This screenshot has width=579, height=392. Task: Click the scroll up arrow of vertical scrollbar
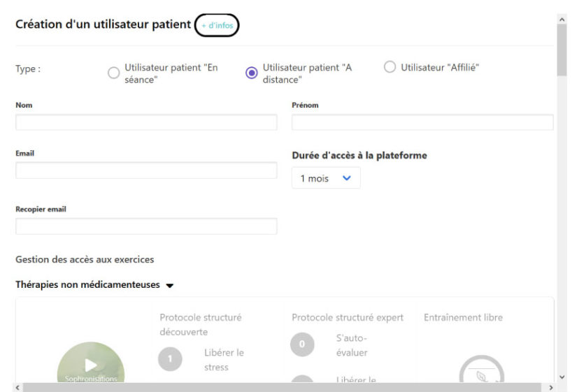pos(562,19)
